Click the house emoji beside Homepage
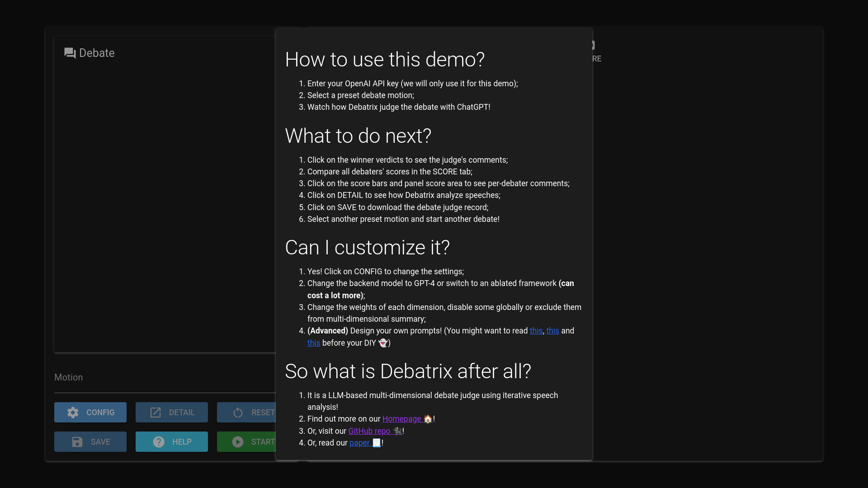The image size is (868, 488). (x=428, y=419)
